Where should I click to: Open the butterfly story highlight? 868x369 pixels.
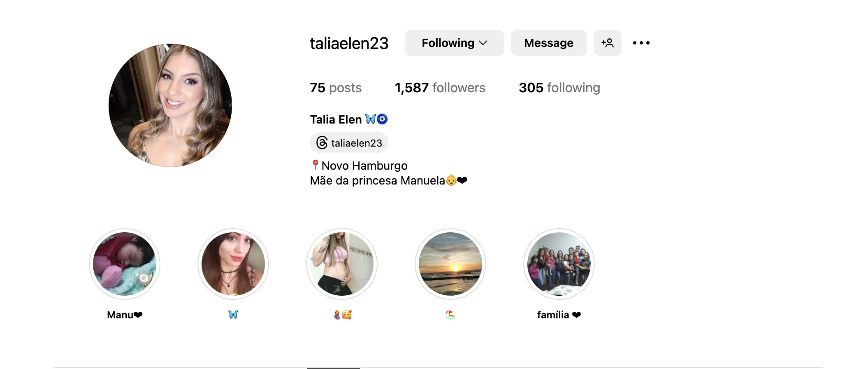pyautogui.click(x=233, y=264)
